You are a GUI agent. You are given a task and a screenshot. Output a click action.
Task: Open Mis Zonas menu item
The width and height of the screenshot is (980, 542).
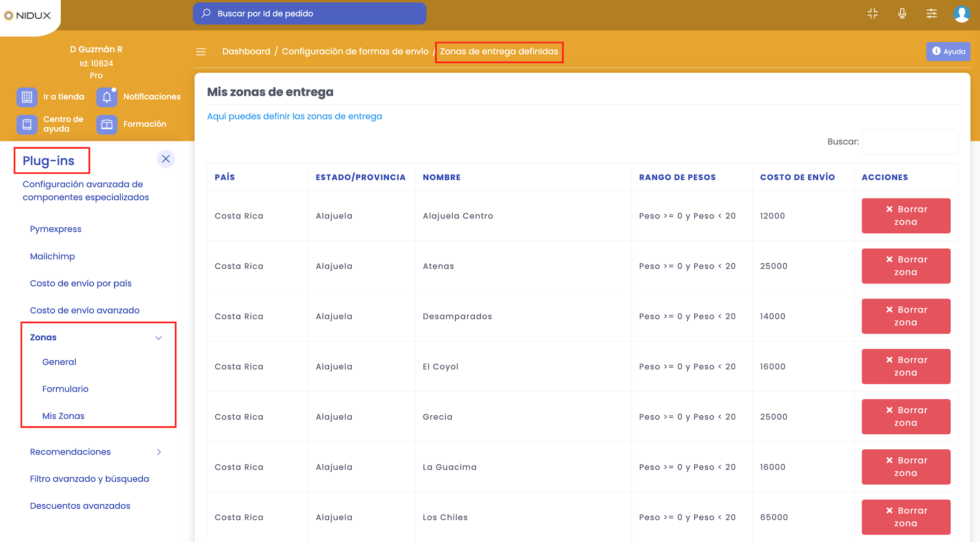point(63,416)
